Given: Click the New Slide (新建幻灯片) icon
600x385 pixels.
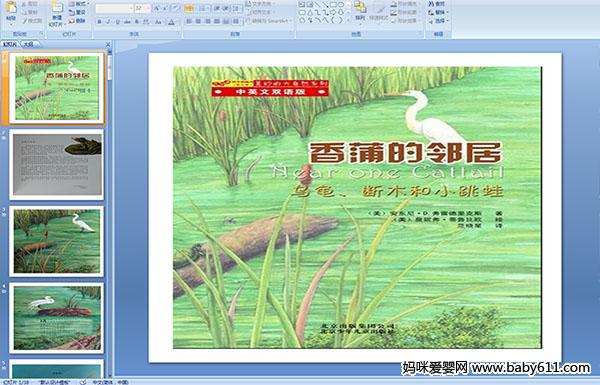Looking at the screenshot, I should (57, 13).
